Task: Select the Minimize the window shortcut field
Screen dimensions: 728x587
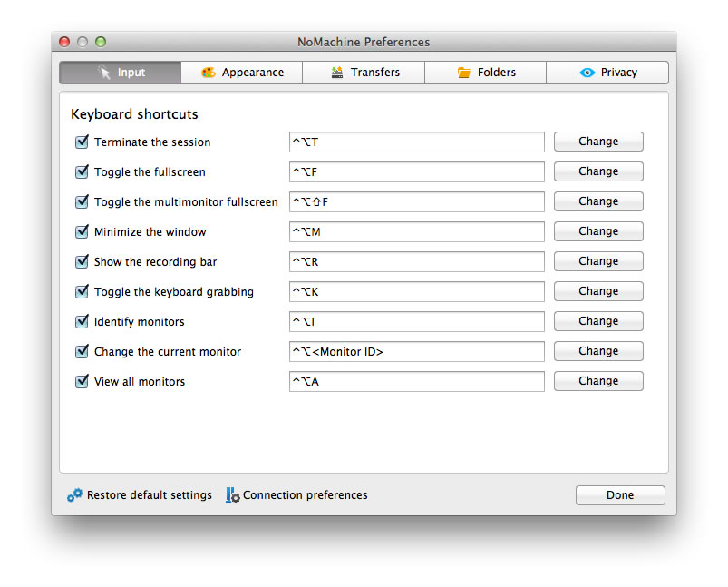Action: [416, 231]
